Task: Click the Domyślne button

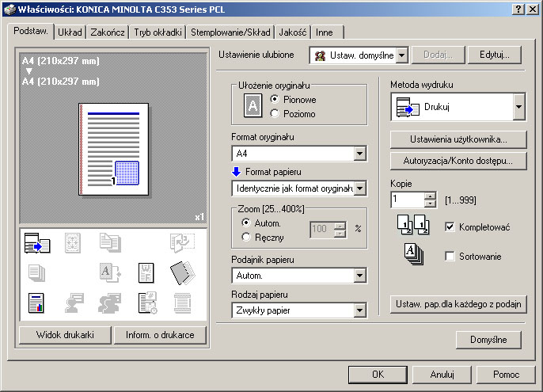Action: 488,340
